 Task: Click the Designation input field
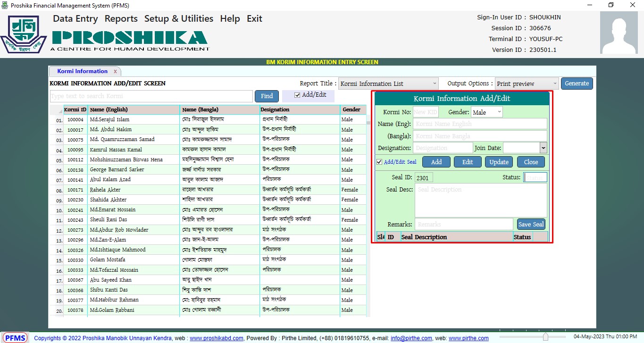point(443,148)
